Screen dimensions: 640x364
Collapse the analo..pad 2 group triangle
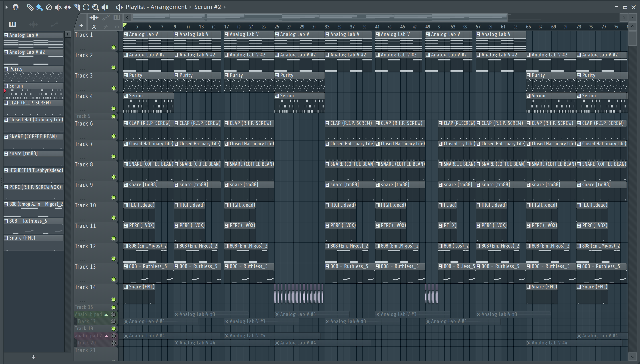106,336
